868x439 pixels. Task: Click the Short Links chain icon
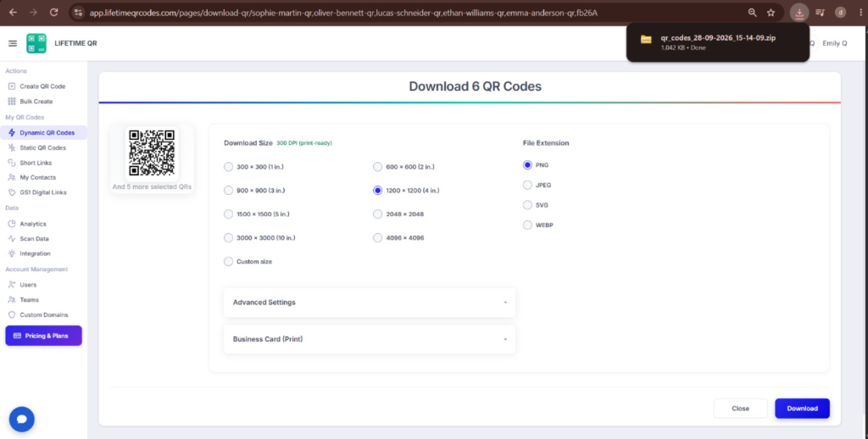click(x=12, y=163)
